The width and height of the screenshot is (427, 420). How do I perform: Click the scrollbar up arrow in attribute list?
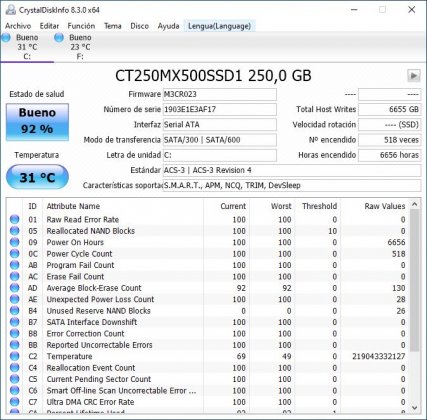point(415,204)
